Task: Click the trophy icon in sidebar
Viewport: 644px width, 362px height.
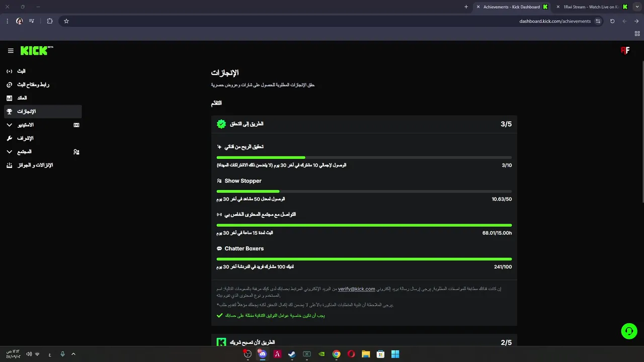Action: (x=9, y=112)
